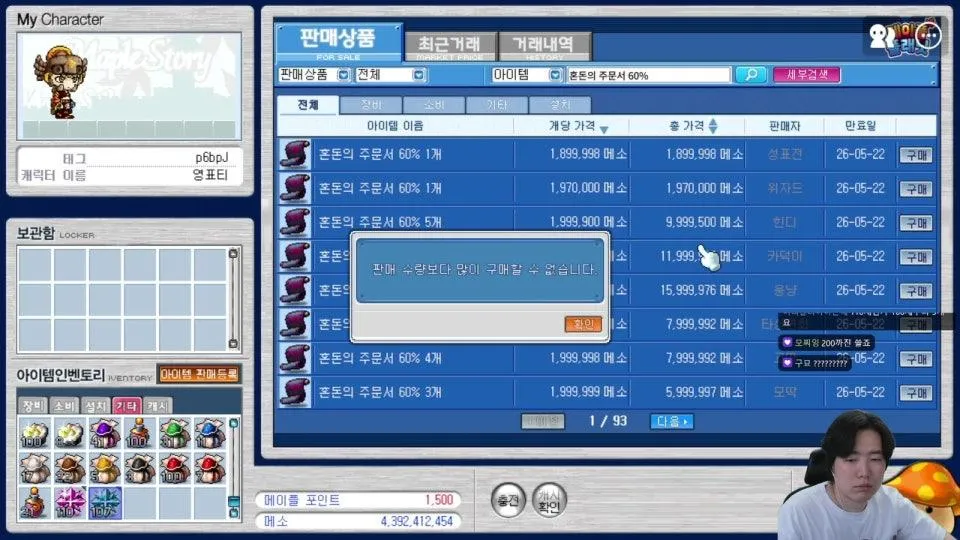
Task: Click locker scrollbar down arrow
Action: tap(233, 343)
